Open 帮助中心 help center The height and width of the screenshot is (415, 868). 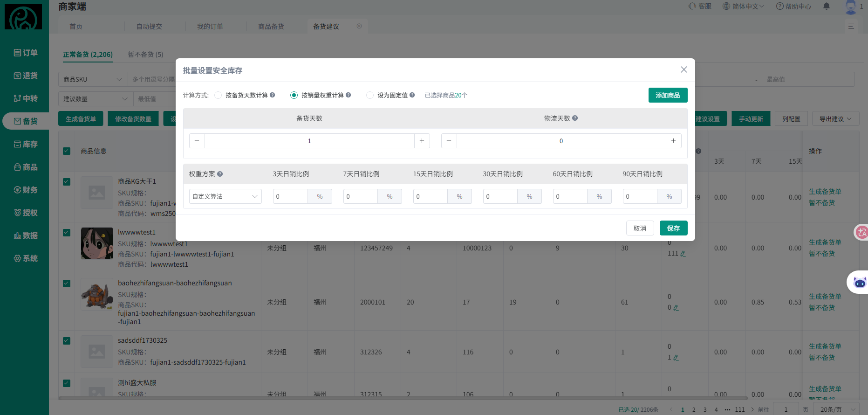[x=793, y=7]
